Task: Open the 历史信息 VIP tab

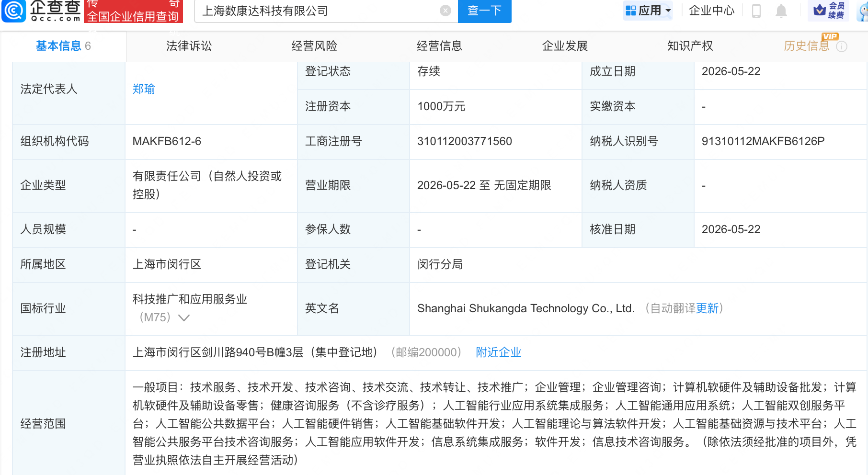Action: click(x=807, y=46)
